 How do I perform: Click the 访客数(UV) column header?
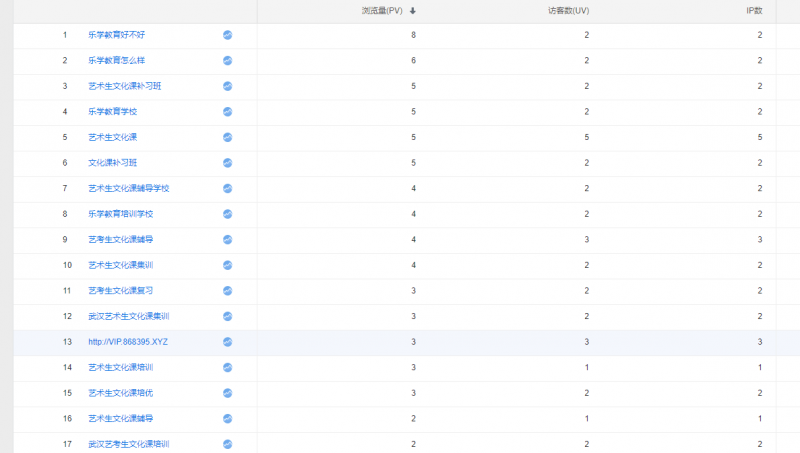(x=568, y=11)
